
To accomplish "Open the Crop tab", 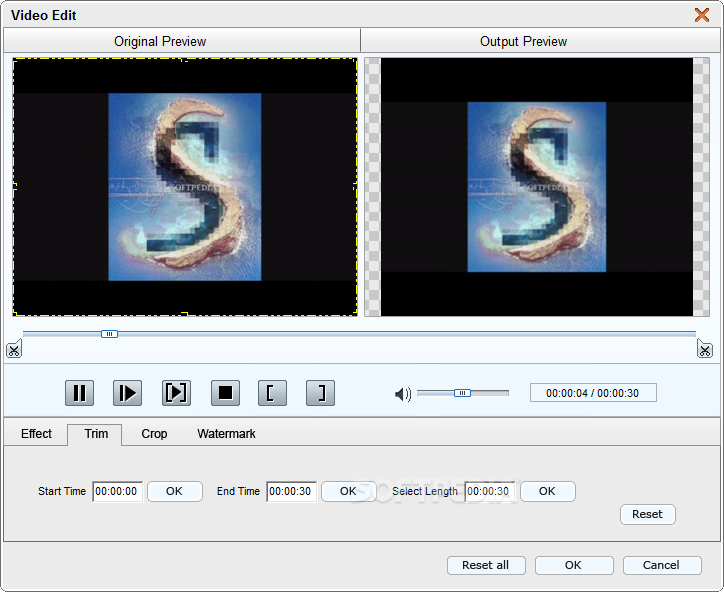I will click(x=154, y=434).
